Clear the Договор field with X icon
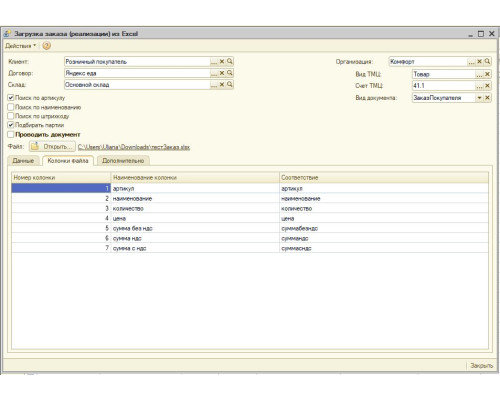The image size is (500, 400). [x=222, y=73]
